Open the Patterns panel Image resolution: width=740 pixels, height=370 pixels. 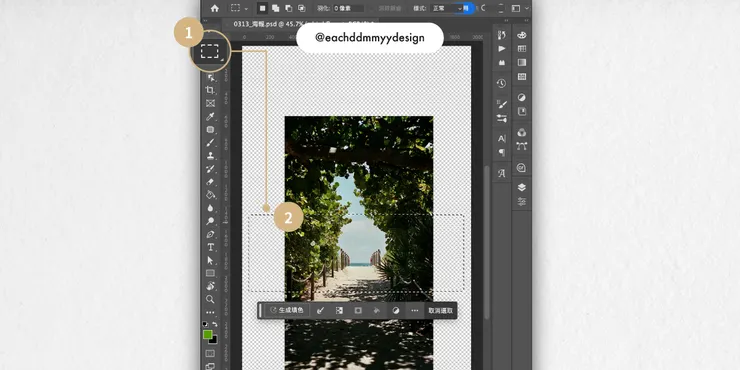(x=521, y=76)
